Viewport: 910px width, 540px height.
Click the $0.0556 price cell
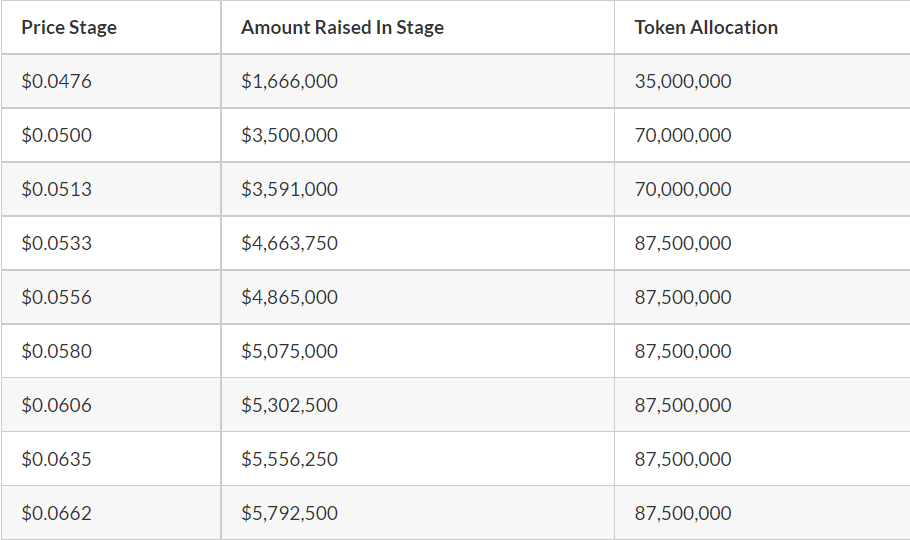111,297
